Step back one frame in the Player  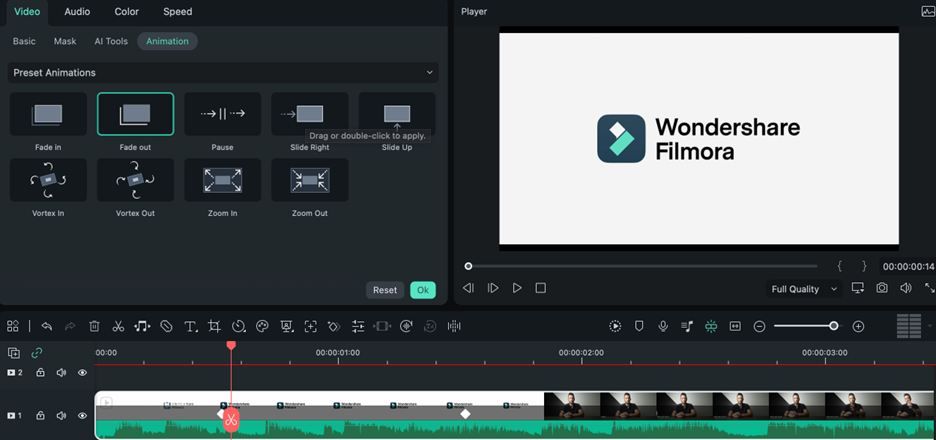pyautogui.click(x=469, y=288)
